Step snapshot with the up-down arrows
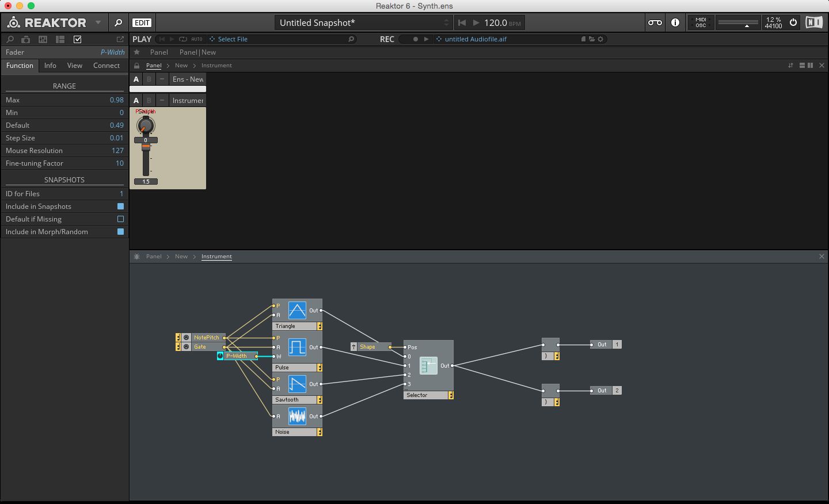Screen dimensions: 829x504 tap(446, 23)
